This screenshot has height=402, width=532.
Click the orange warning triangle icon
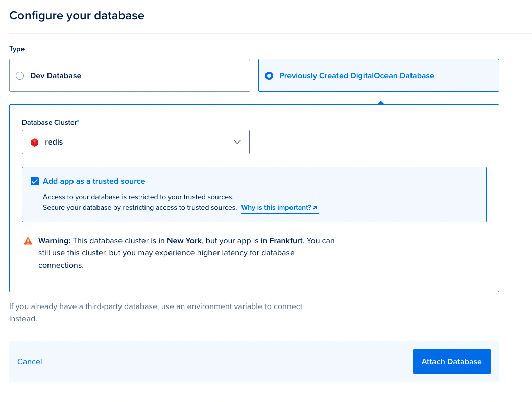(x=28, y=241)
